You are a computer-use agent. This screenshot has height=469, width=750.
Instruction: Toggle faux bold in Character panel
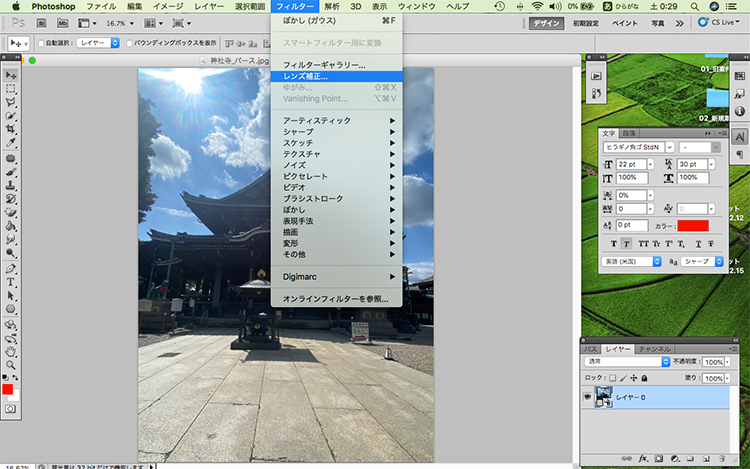tap(614, 244)
